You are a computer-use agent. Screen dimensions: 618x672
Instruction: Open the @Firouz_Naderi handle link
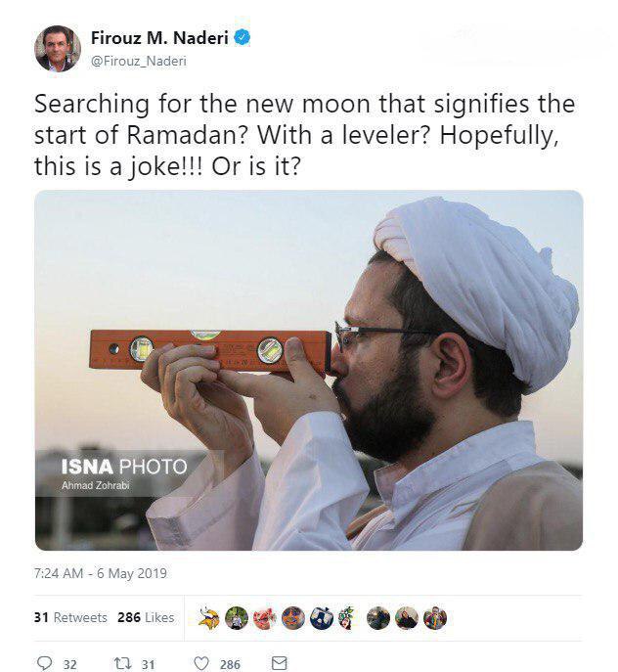pos(139,62)
